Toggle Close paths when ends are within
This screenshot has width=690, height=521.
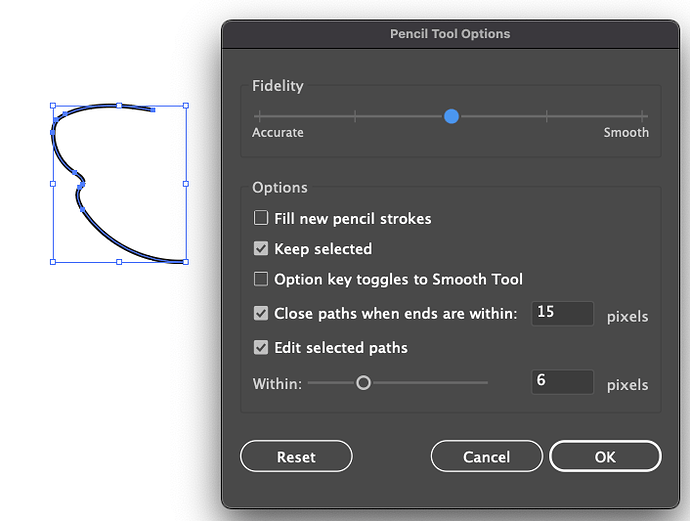(261, 314)
